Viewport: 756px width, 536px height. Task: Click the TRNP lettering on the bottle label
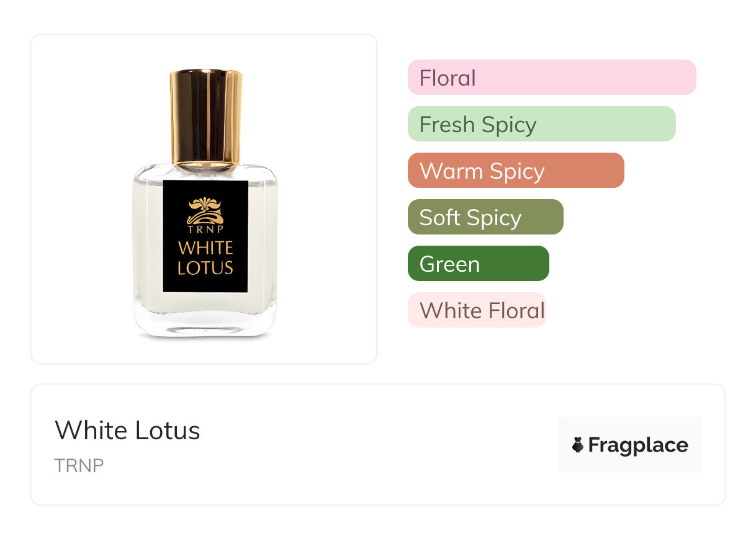[205, 230]
